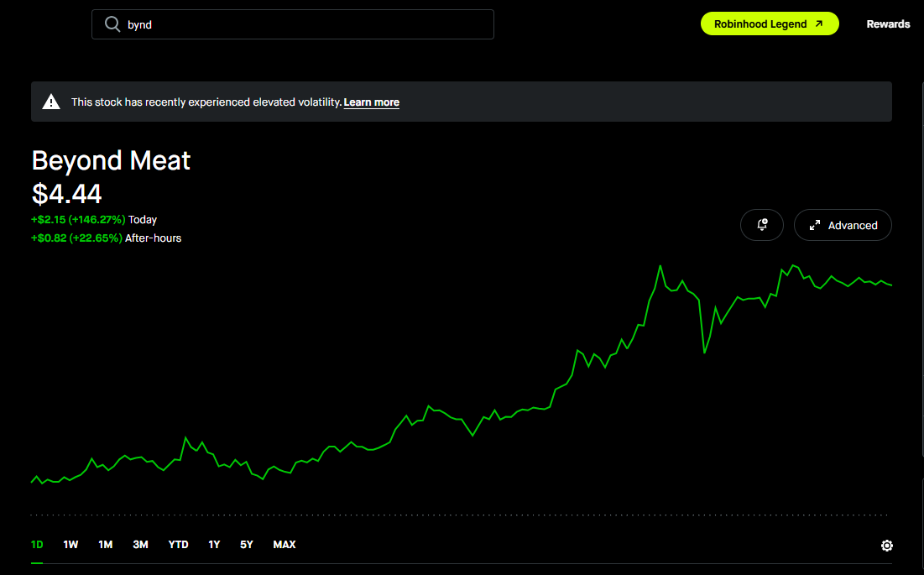Show the YTD chart range

pyautogui.click(x=179, y=545)
